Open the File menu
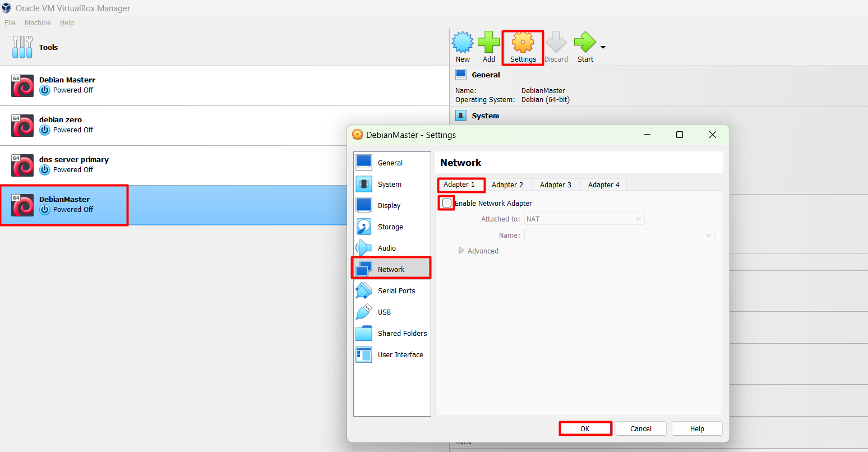 (x=10, y=23)
